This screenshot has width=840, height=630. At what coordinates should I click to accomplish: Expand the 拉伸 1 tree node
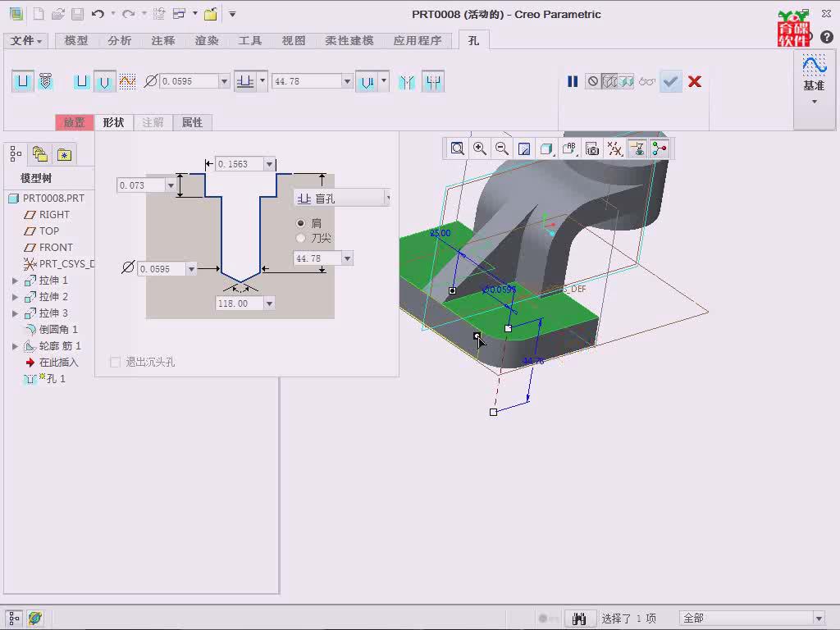[x=15, y=281]
